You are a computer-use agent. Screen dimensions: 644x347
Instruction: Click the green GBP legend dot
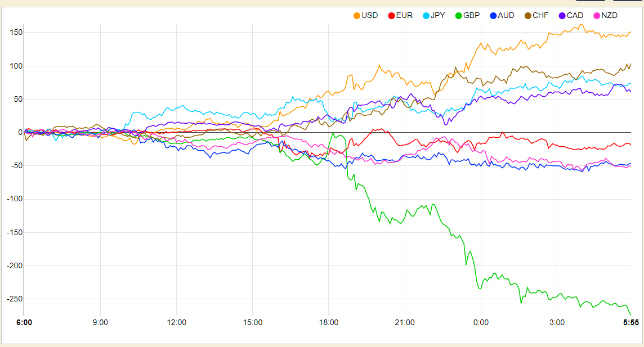tap(459, 16)
